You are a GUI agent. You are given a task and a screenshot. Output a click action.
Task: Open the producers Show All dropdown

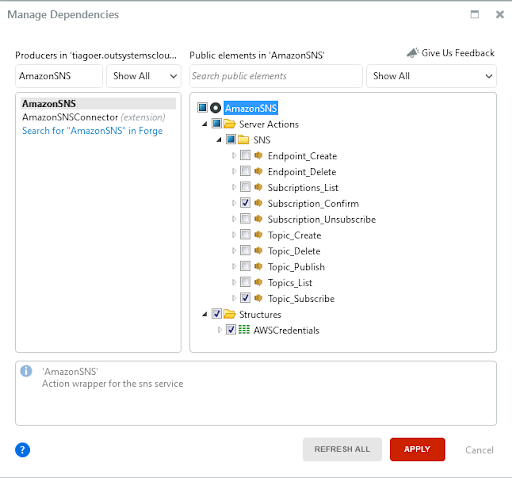point(144,76)
